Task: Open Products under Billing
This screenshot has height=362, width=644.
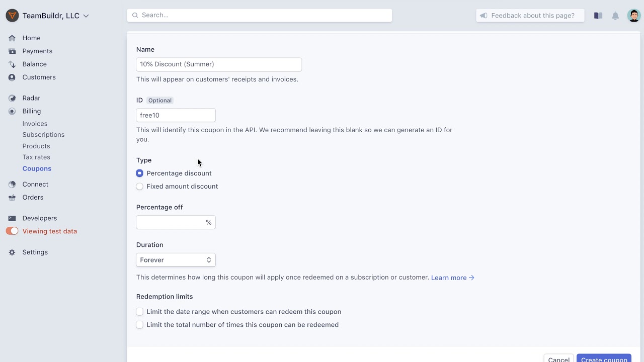Action: pos(36,146)
